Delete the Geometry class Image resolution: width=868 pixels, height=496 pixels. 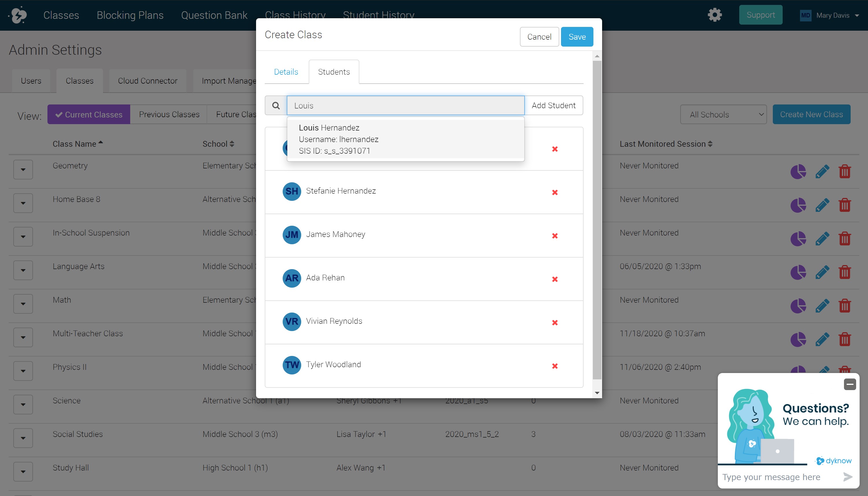845,171
